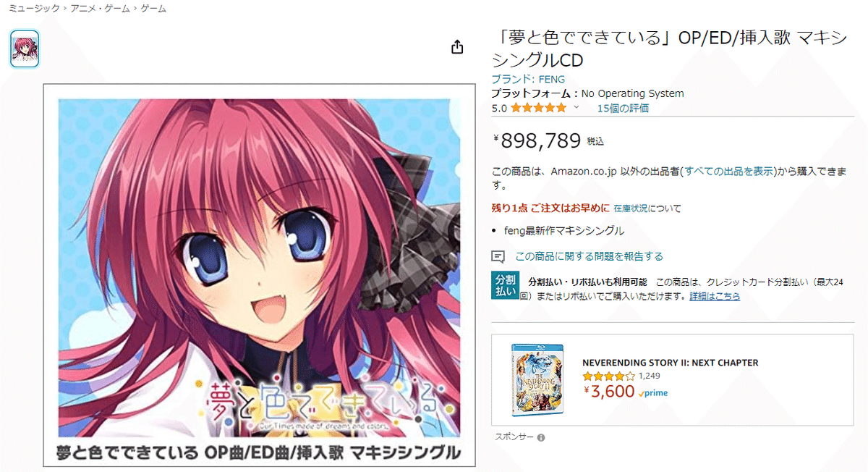The height and width of the screenshot is (472, 868).
Task: Open the ミュージック breadcrumb
Action: pos(34,9)
